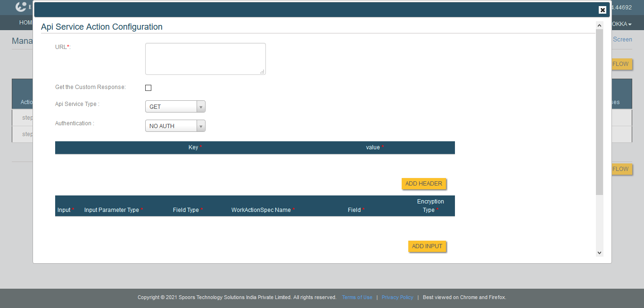Open the Terms of Use link
Screen dimensions: 644x308
[357, 298]
